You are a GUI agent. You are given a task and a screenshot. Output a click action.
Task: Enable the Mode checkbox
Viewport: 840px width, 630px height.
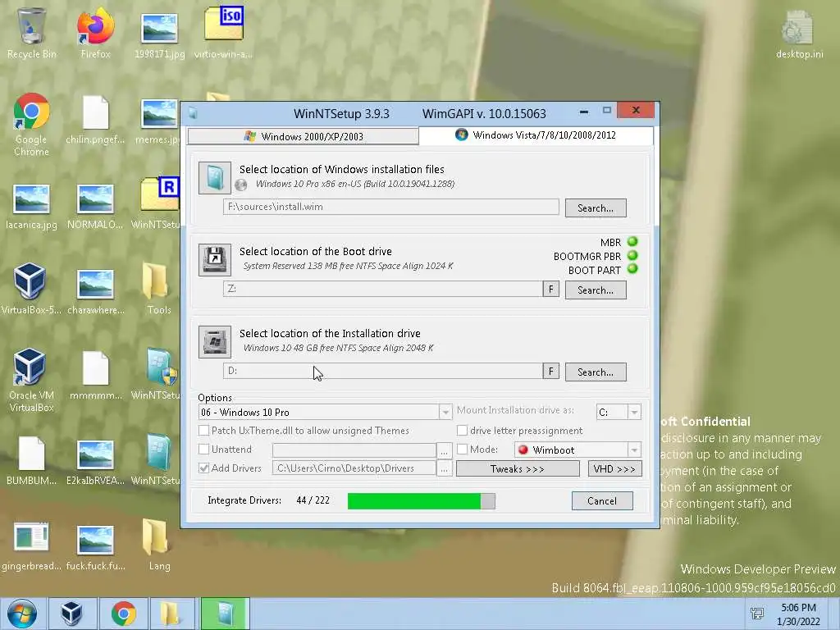[462, 449]
